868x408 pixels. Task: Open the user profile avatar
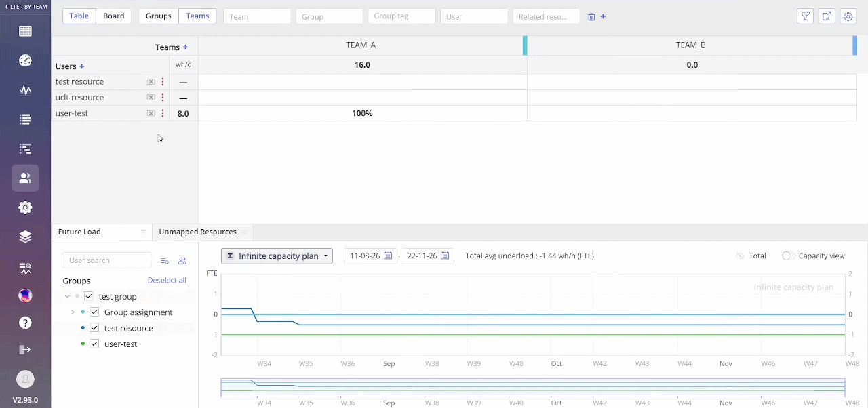pyautogui.click(x=25, y=379)
